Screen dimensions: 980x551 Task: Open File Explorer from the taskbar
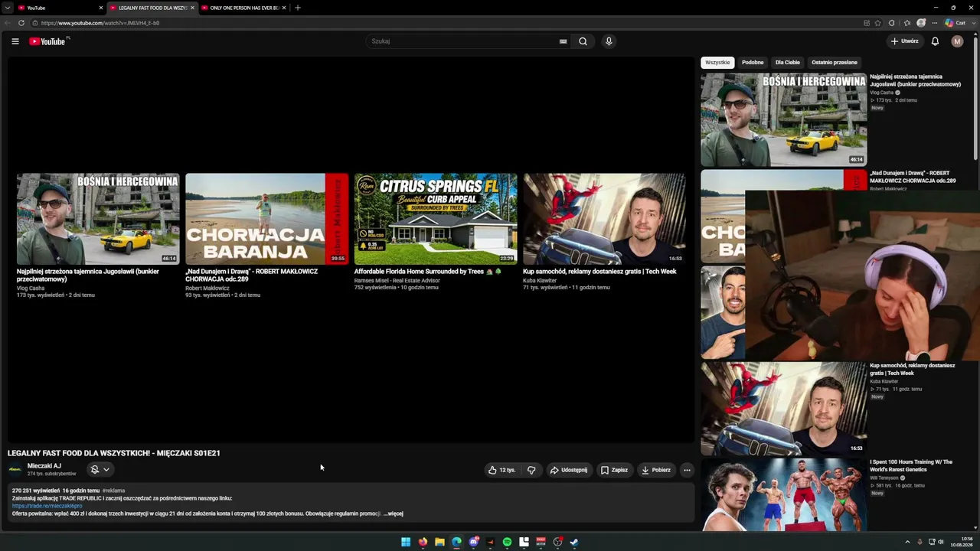[439, 542]
